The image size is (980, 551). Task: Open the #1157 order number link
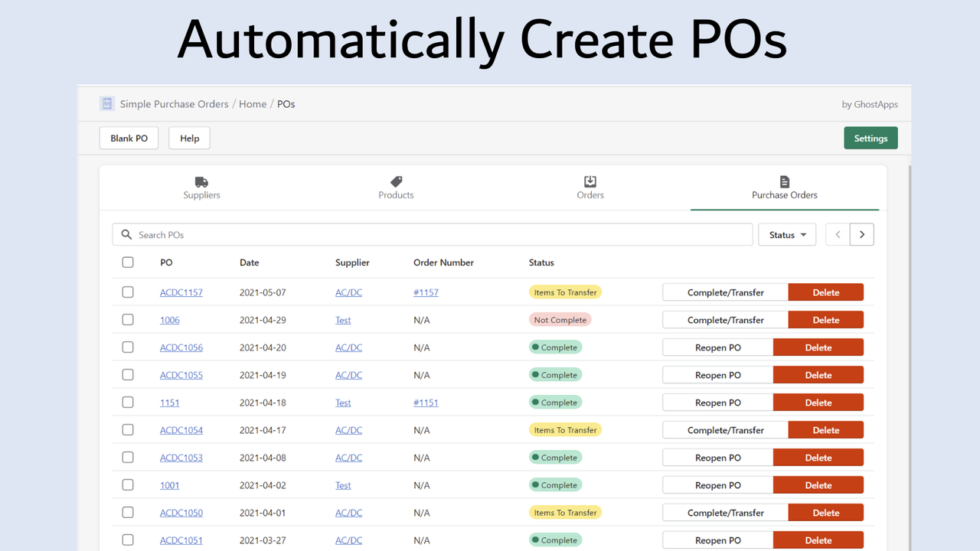tap(426, 292)
